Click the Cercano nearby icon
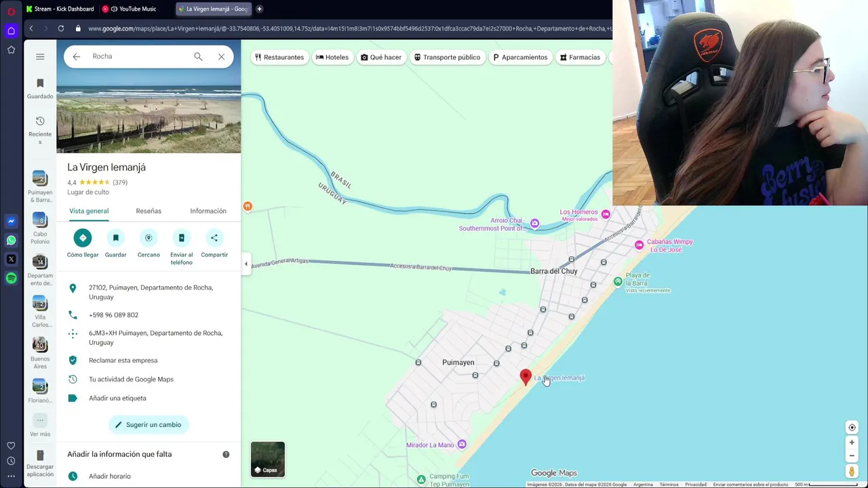Image resolution: width=868 pixels, height=488 pixels. pos(149,238)
